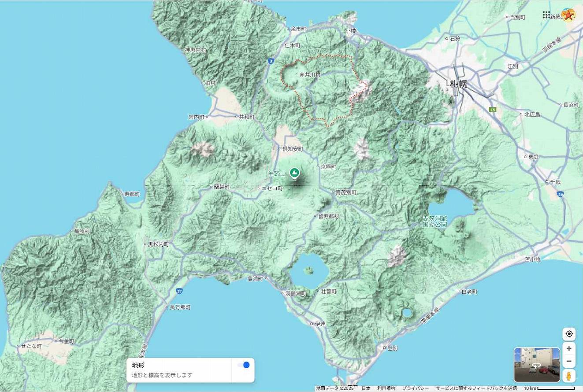Click the 長万部町 town label

pyautogui.click(x=180, y=307)
